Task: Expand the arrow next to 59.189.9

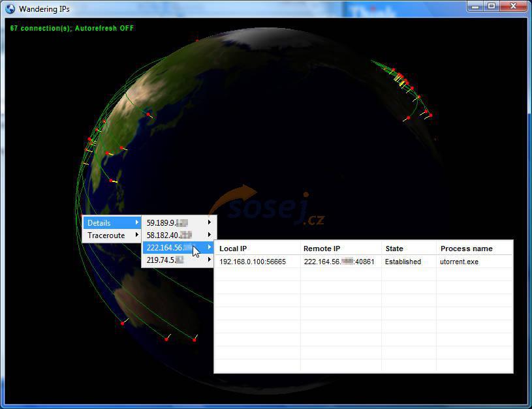Action: [210, 222]
